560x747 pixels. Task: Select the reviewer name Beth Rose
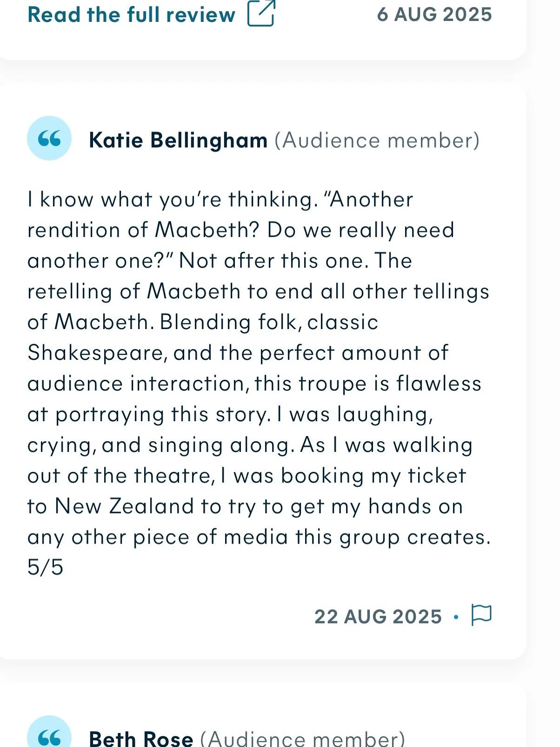pyautogui.click(x=141, y=739)
